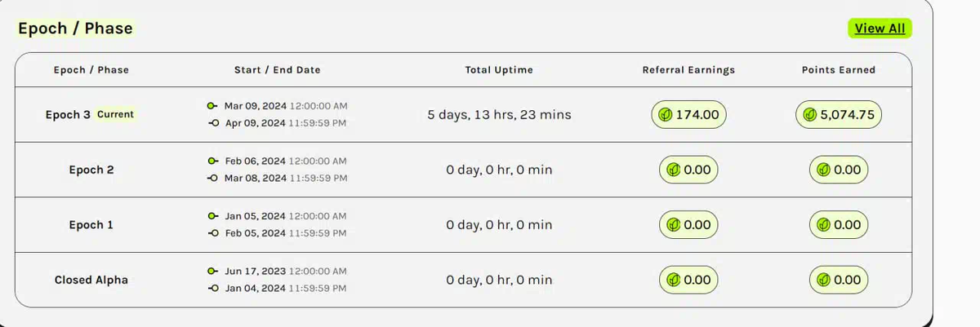The width and height of the screenshot is (980, 327).
Task: Select the Closed Alpha row label
Action: pos(91,280)
